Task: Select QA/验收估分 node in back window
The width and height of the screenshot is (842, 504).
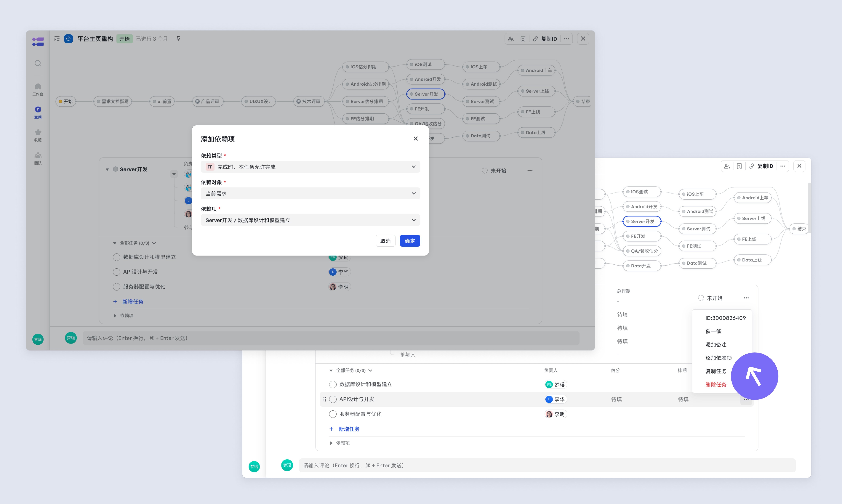Action: [642, 251]
